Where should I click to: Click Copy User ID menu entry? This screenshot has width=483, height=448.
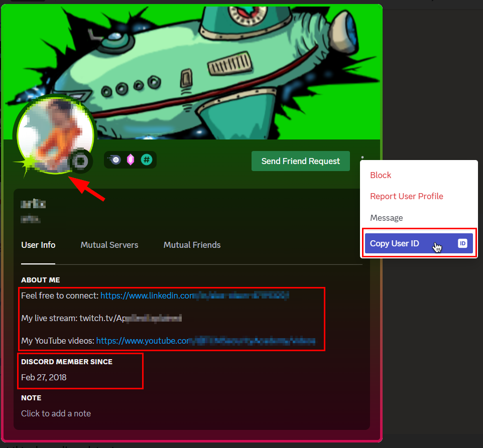point(419,243)
